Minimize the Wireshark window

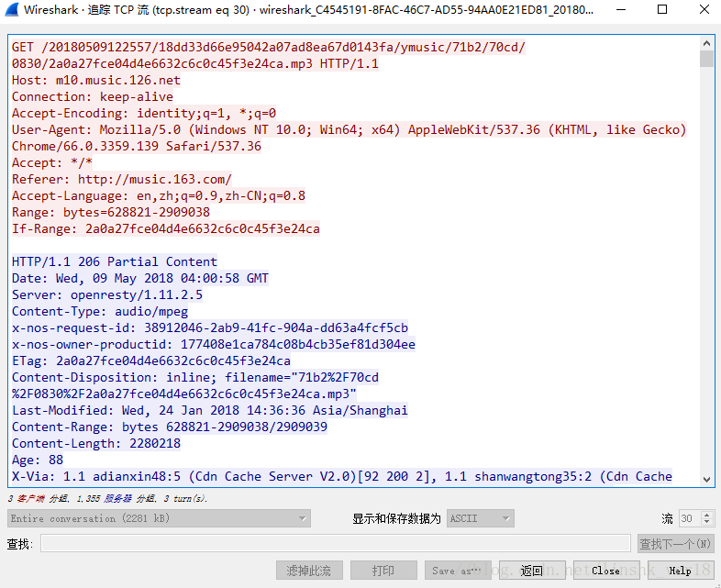coord(621,10)
